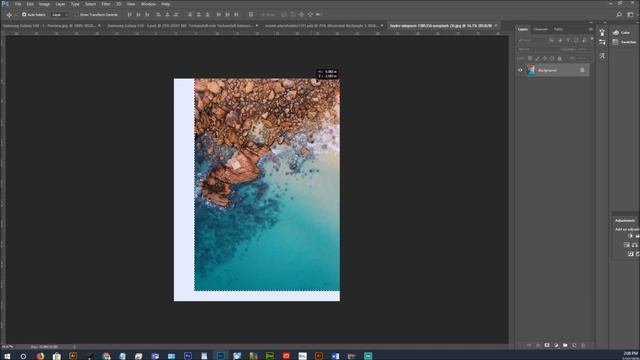The image size is (640, 360).
Task: Click the Background layer lock icon
Action: click(x=582, y=70)
